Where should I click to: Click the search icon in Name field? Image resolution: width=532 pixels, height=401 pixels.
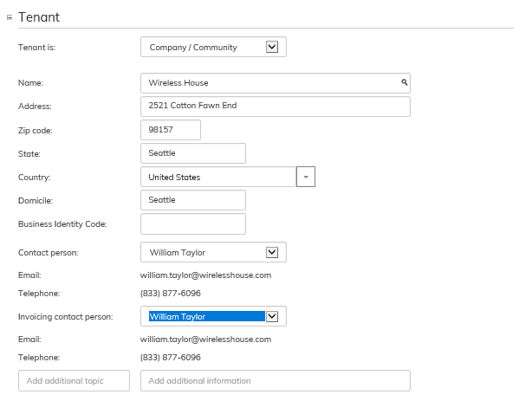click(x=404, y=82)
